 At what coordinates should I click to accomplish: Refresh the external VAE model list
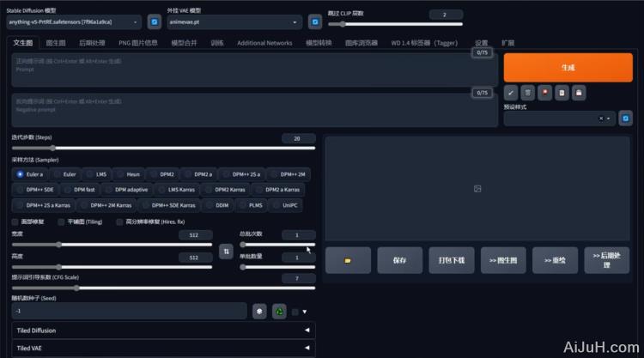pyautogui.click(x=314, y=21)
